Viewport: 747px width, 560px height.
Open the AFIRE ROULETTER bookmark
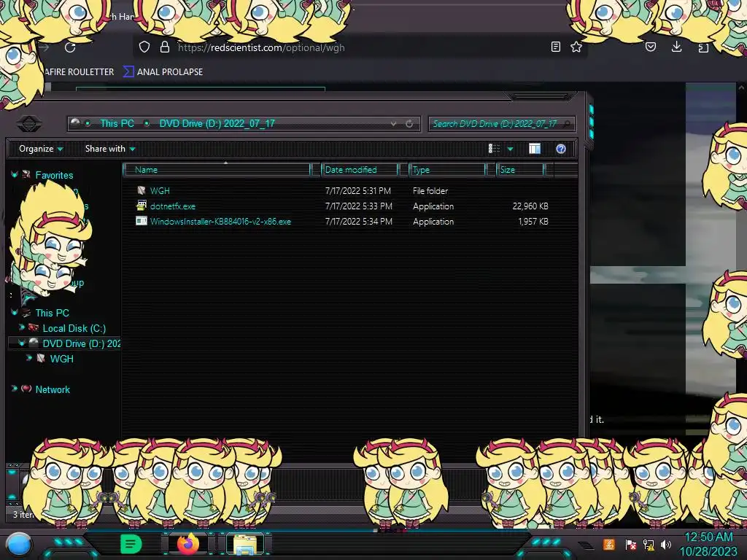(79, 72)
